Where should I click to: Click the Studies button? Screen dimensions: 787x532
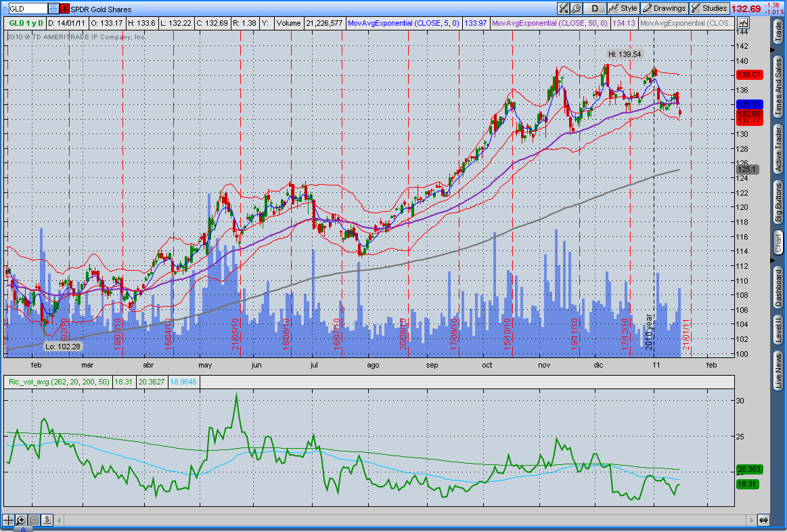pos(709,9)
